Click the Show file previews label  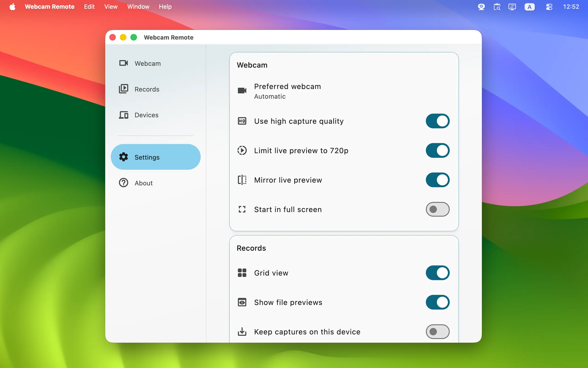pos(288,302)
